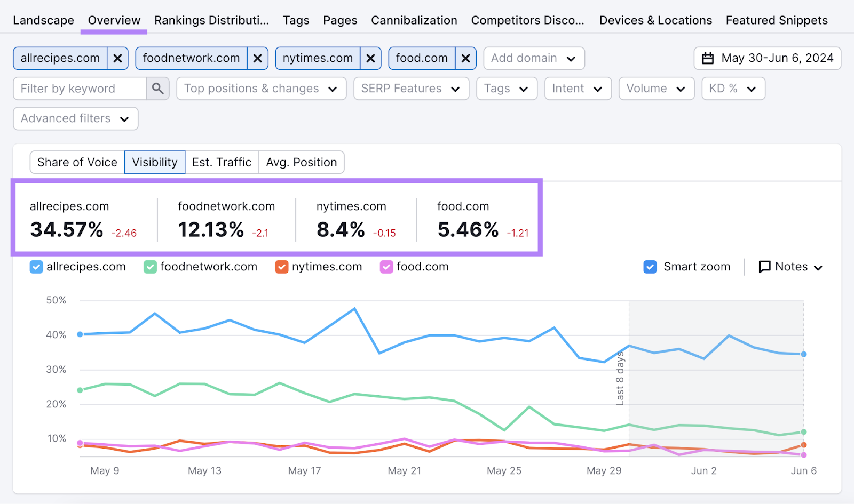This screenshot has width=854, height=504.
Task: Disable the Smart zoom checkbox
Action: click(650, 267)
